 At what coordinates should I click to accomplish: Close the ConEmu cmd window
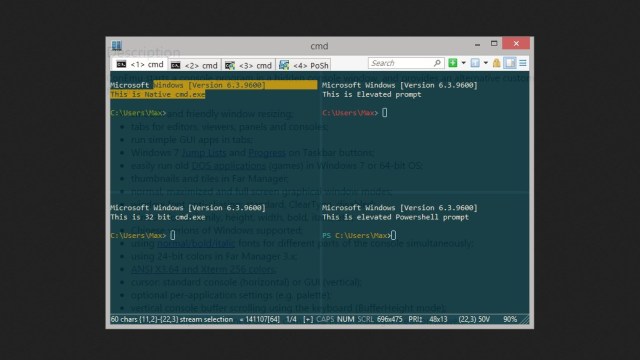pos(516,43)
